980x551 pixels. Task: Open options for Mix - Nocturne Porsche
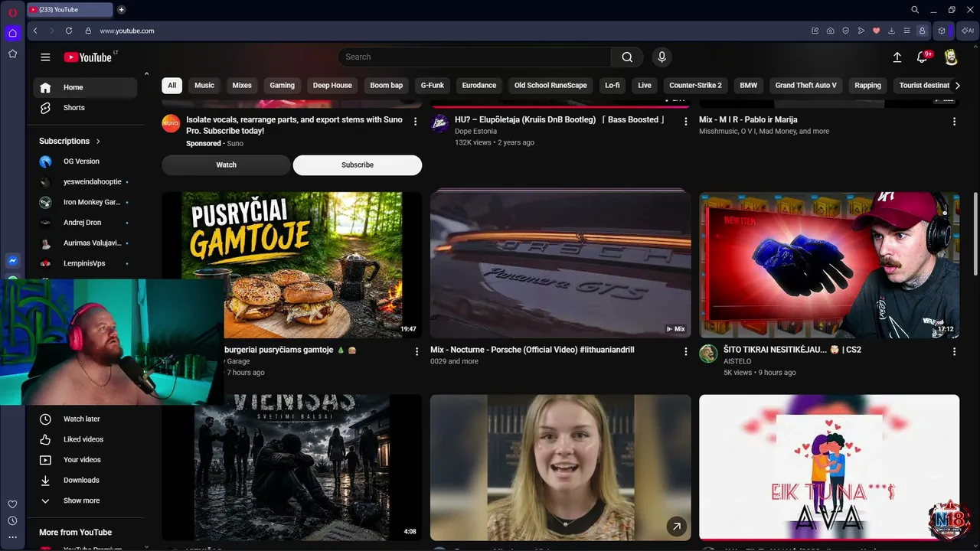pyautogui.click(x=686, y=351)
